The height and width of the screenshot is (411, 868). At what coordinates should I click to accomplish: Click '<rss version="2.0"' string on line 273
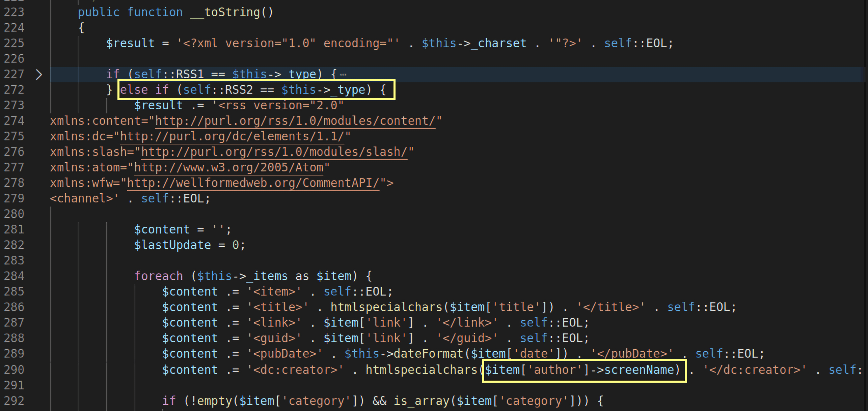pyautogui.click(x=278, y=105)
